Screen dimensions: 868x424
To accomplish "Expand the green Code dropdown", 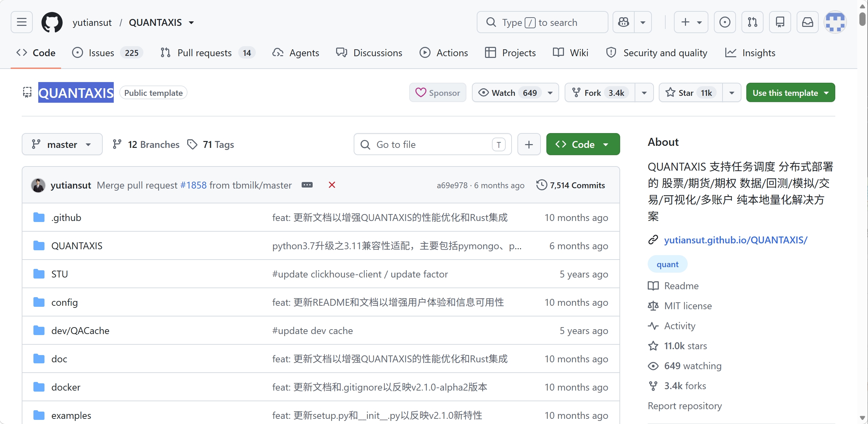I will 583,144.
